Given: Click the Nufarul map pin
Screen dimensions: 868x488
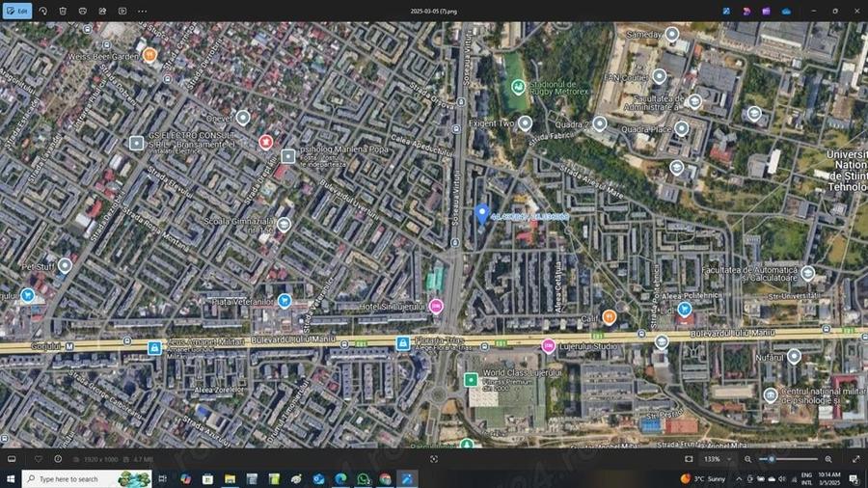Looking at the screenshot, I should pyautogui.click(x=794, y=356).
